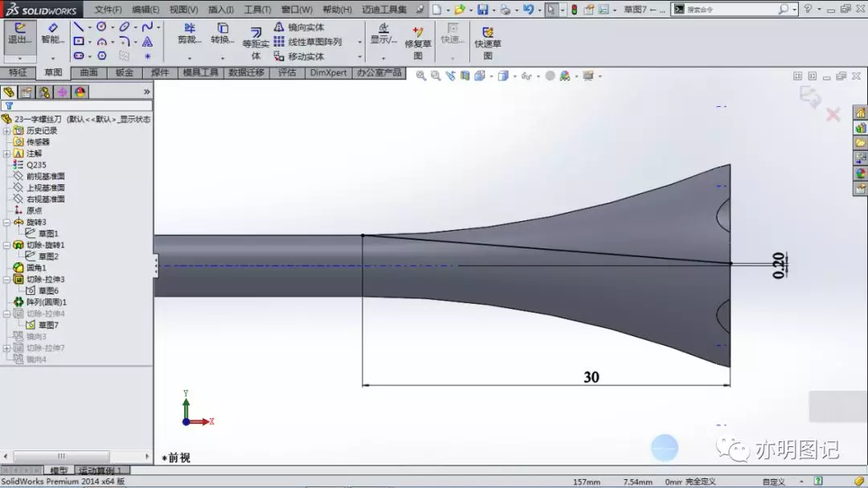Click the New document icon
The height and width of the screenshot is (488, 868).
click(436, 10)
